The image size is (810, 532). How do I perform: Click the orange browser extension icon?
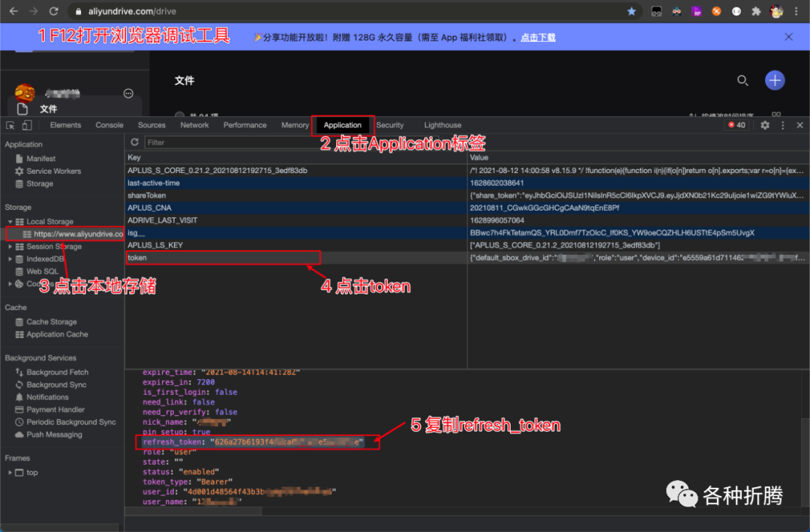tap(716, 11)
